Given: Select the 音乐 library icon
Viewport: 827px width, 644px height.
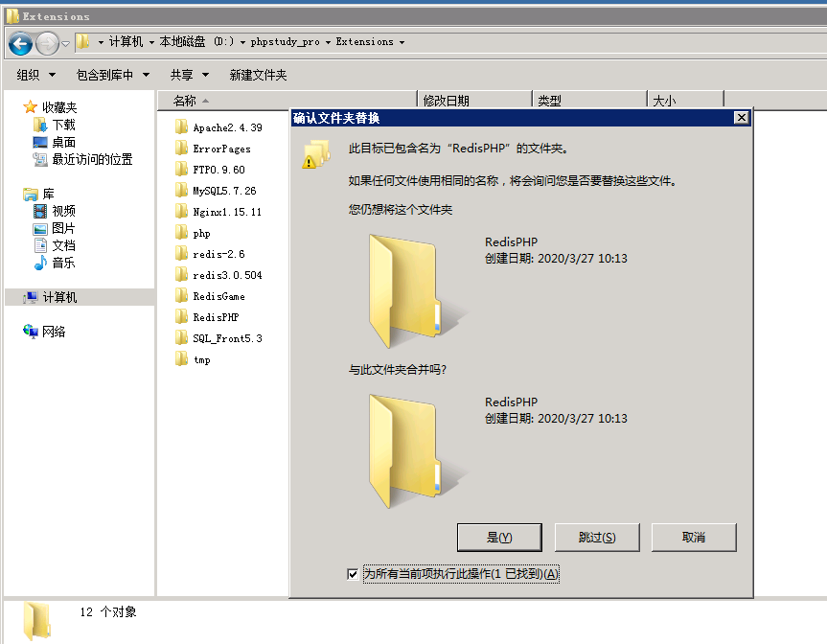Looking at the screenshot, I should click(x=40, y=263).
